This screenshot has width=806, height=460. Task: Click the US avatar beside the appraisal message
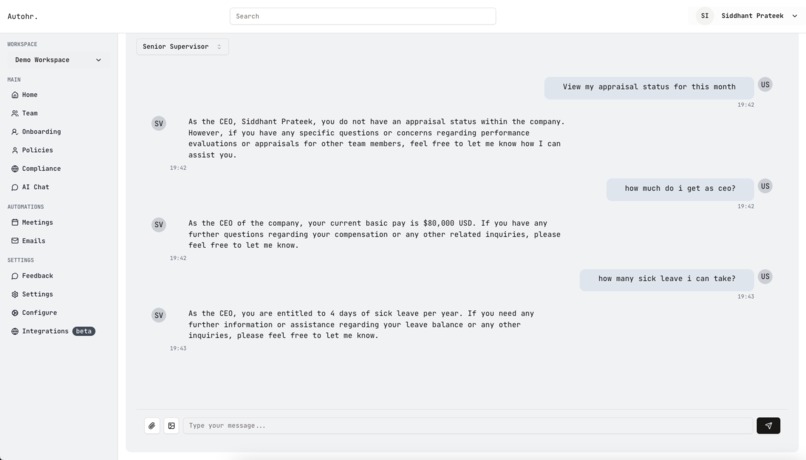click(x=765, y=84)
